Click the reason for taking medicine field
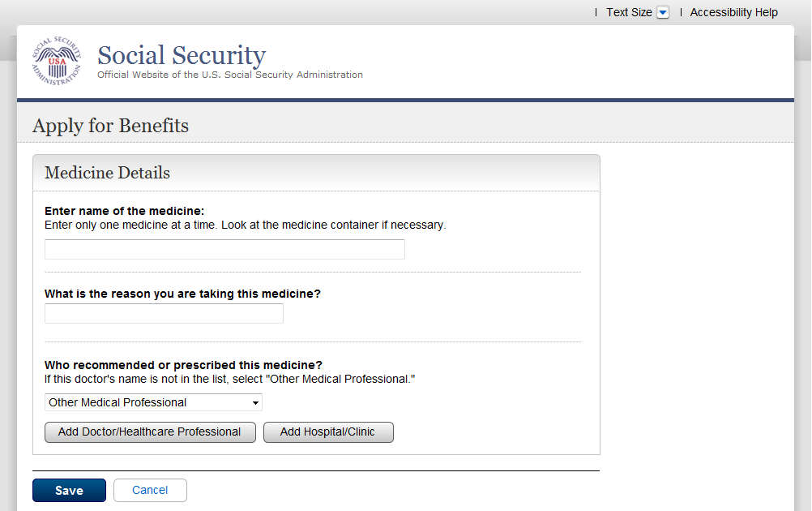 (164, 314)
